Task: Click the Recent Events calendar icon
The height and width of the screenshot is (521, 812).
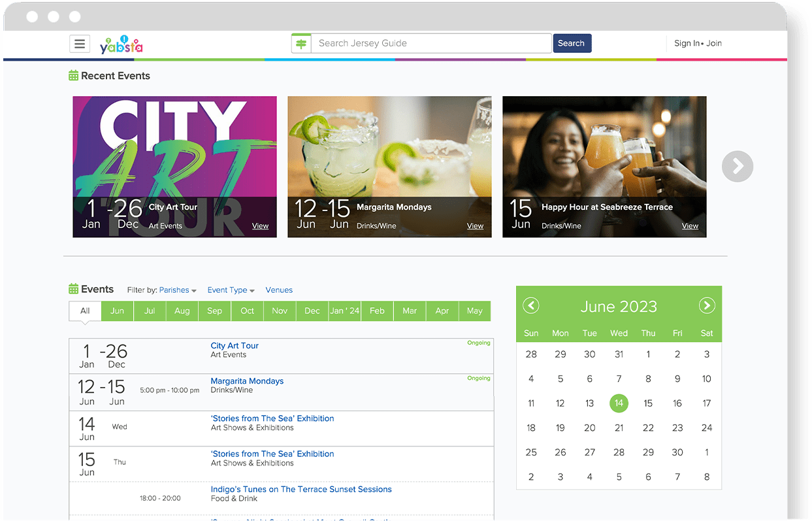Action: pyautogui.click(x=74, y=76)
